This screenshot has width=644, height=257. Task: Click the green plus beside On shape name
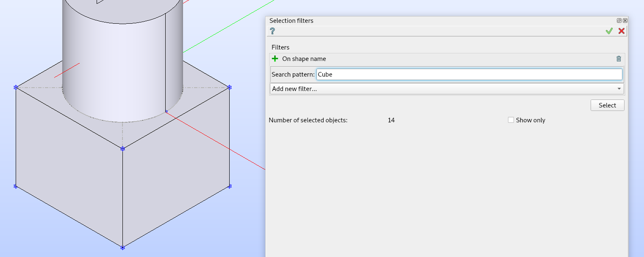(275, 59)
